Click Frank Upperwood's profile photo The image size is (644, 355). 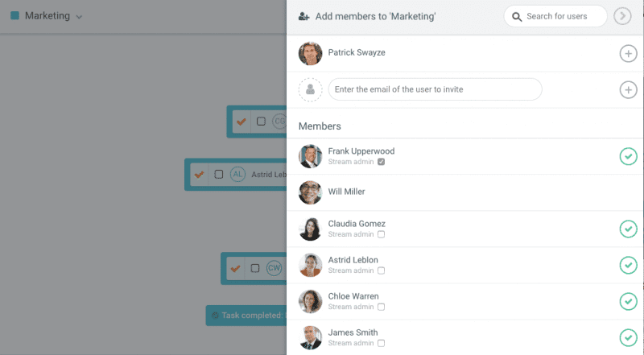[x=311, y=156]
